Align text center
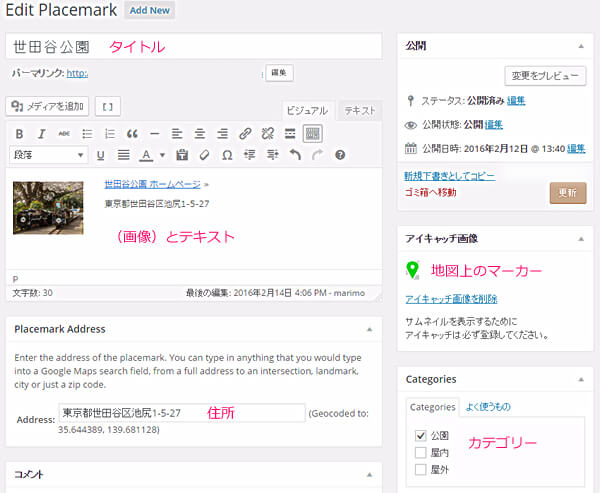The height and width of the screenshot is (493, 600). pyautogui.click(x=200, y=134)
